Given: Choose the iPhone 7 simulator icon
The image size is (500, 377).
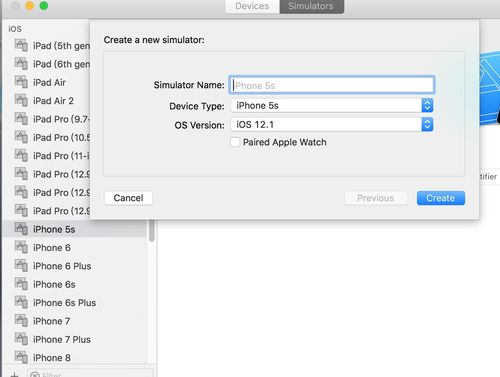Looking at the screenshot, I should coord(21,321).
